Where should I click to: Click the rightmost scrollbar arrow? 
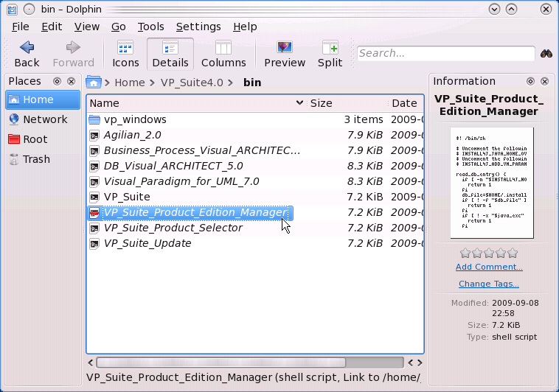[x=420, y=363]
